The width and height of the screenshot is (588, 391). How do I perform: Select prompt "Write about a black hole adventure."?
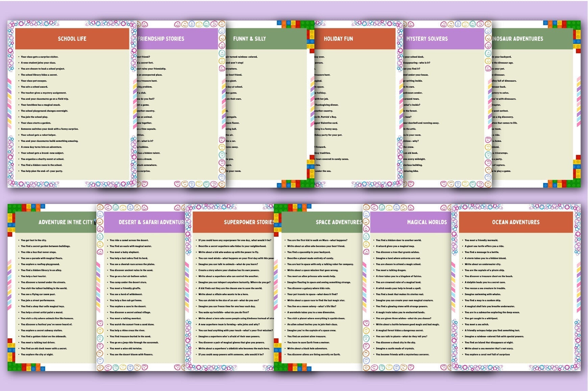tap(308, 348)
